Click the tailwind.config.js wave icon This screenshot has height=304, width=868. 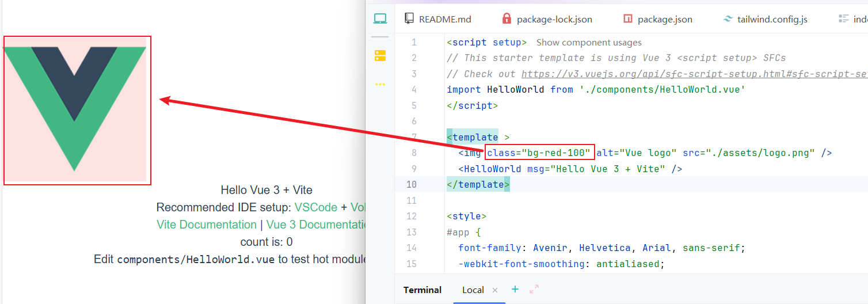728,19
